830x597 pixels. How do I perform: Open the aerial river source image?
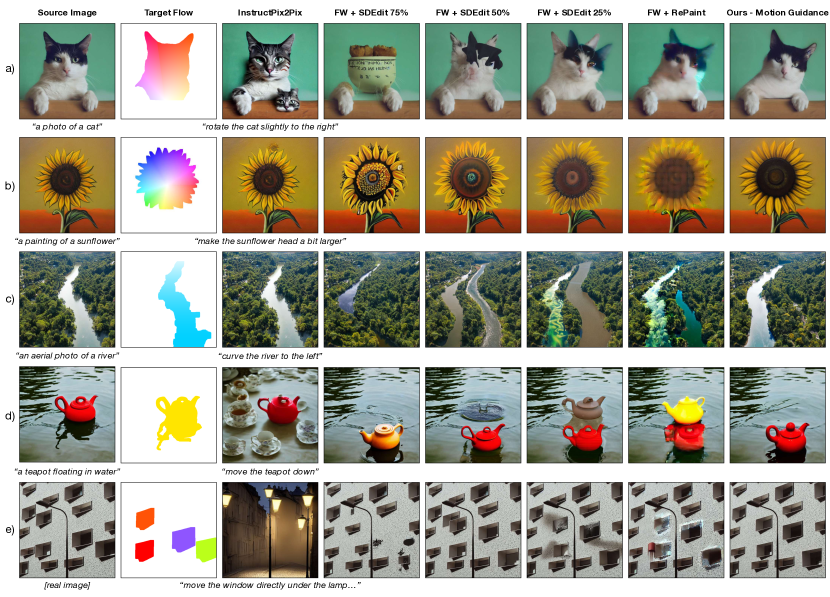click(67, 300)
